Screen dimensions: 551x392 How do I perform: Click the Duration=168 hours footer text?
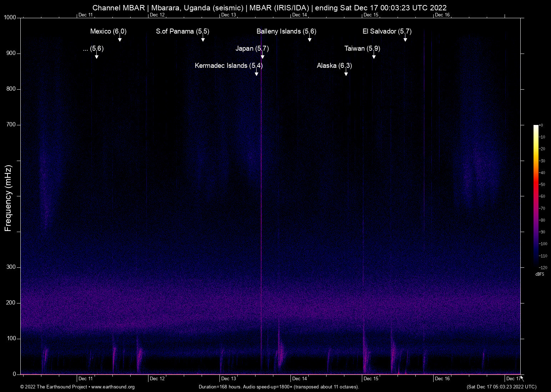coord(278,387)
